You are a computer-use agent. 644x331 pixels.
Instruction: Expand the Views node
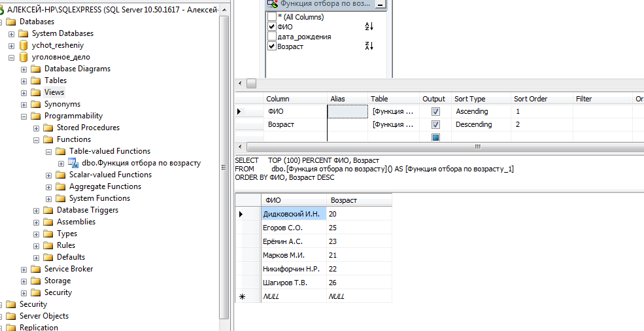[24, 93]
